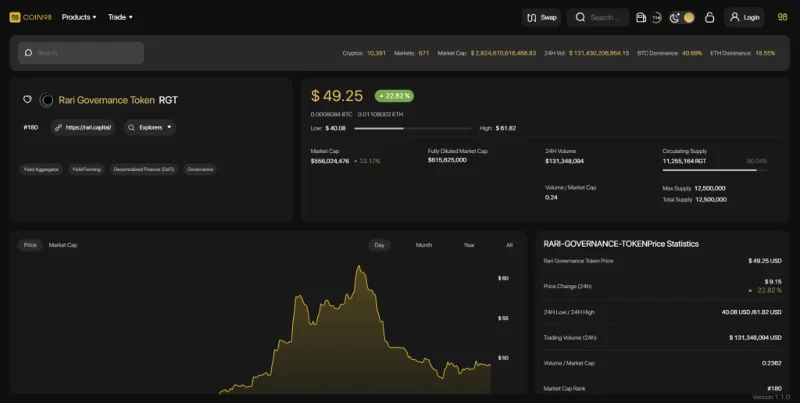The height and width of the screenshot is (403, 800).
Task: Click the #180 rank label
Action: pos(31,128)
